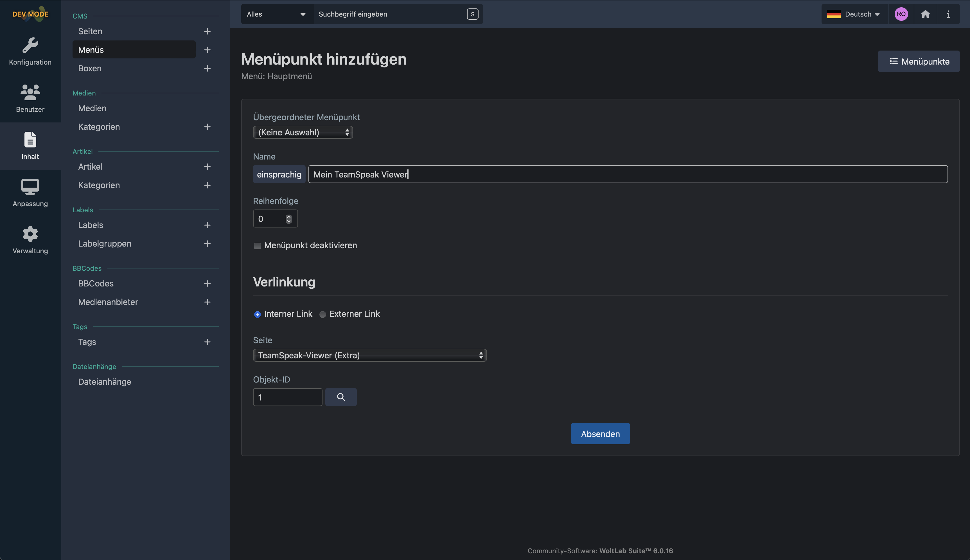
Task: Open the Verwaltung gear section
Action: coord(30,240)
